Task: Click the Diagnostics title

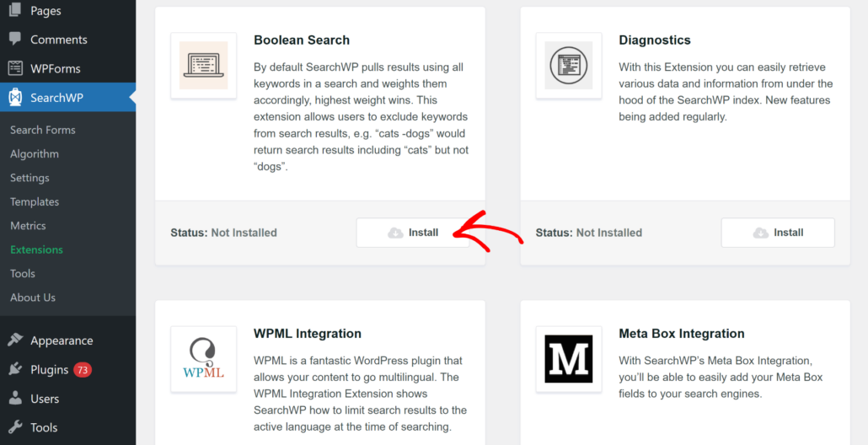Action: point(655,40)
